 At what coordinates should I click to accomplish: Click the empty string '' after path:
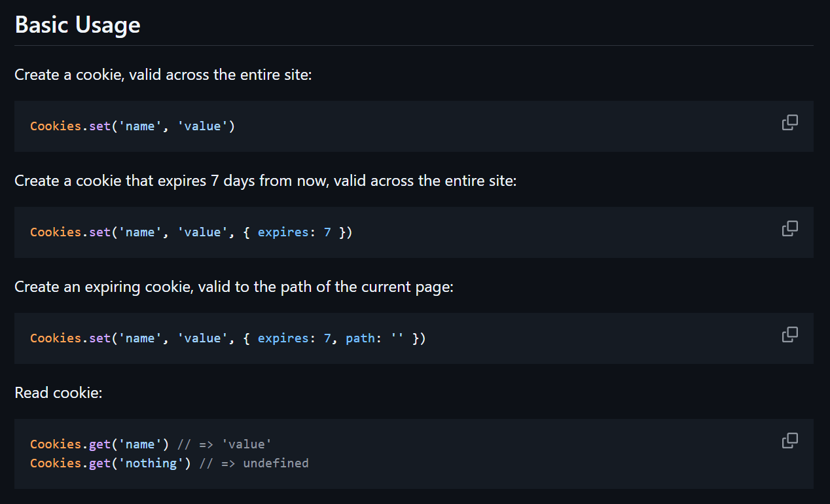coord(397,338)
